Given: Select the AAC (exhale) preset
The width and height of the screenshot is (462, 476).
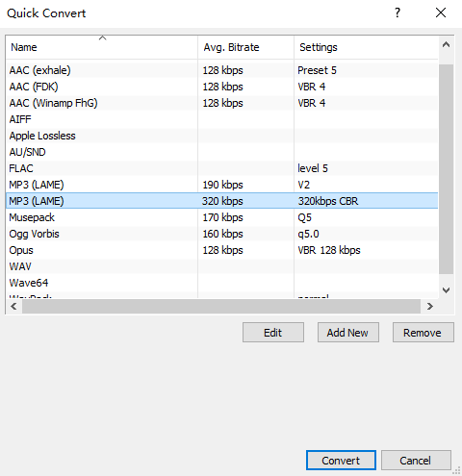Looking at the screenshot, I should tap(221, 70).
